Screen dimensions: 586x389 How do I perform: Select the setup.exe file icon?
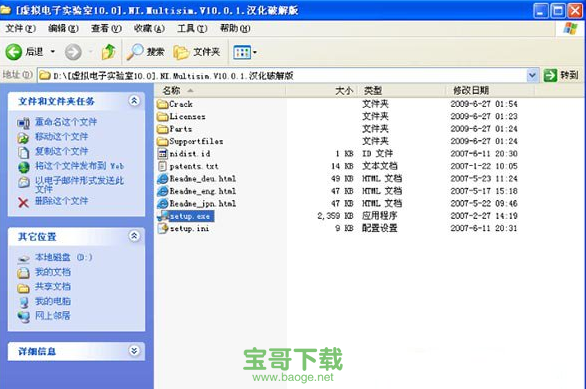[163, 216]
